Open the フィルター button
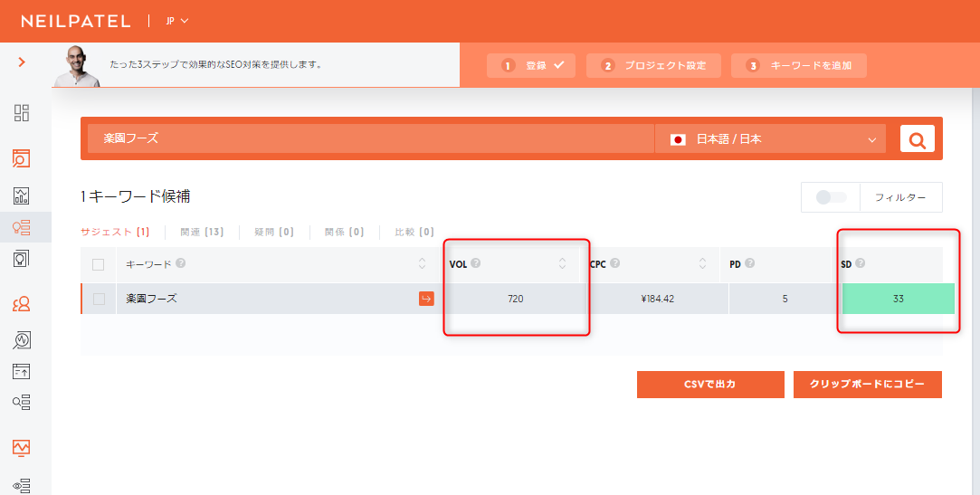 [900, 197]
